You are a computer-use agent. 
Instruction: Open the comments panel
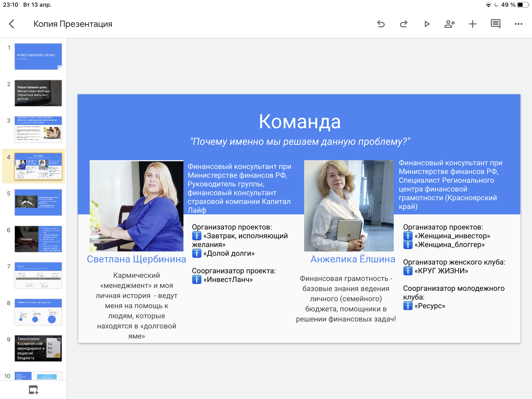(x=495, y=24)
